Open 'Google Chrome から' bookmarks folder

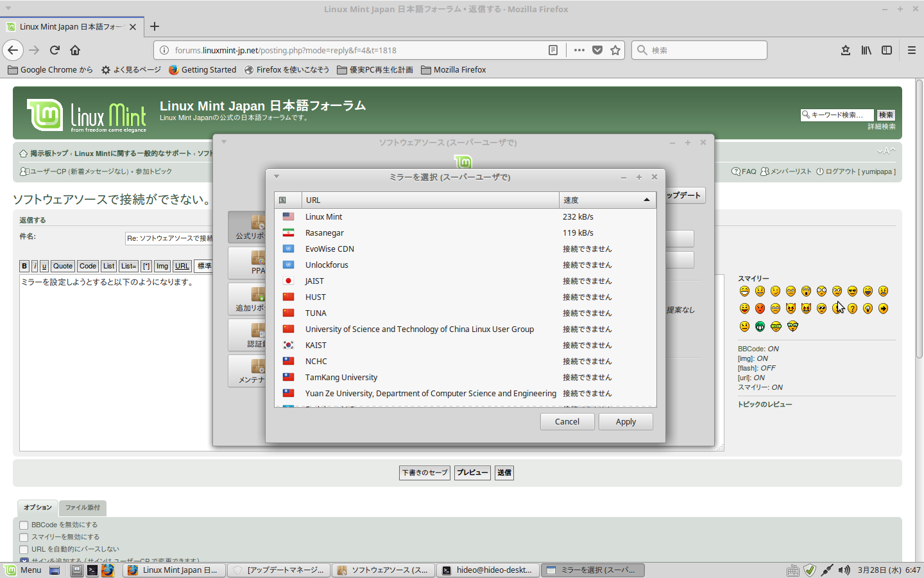(50, 69)
